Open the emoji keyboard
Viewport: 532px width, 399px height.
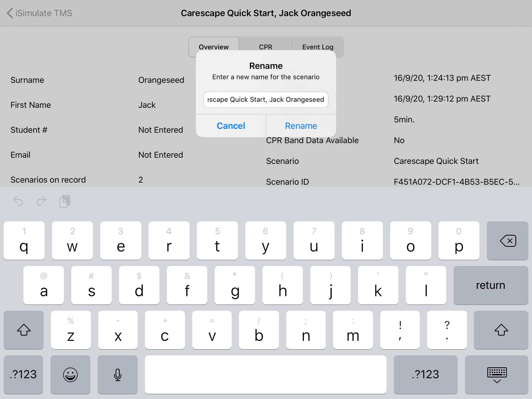pos(70,374)
